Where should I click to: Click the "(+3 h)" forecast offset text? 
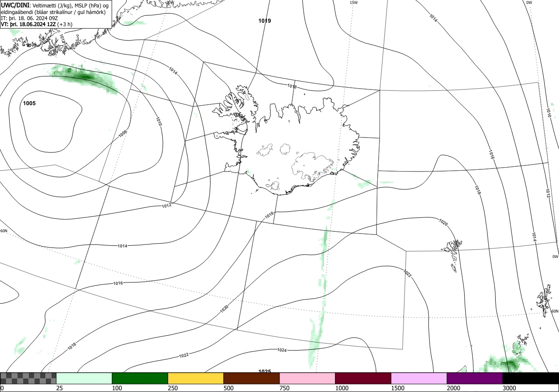(65, 24)
